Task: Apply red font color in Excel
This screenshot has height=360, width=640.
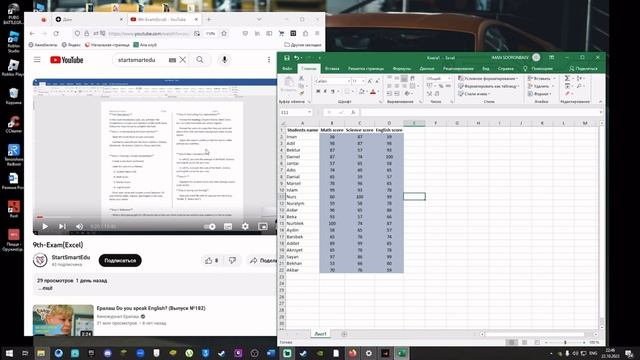Action: [373, 92]
